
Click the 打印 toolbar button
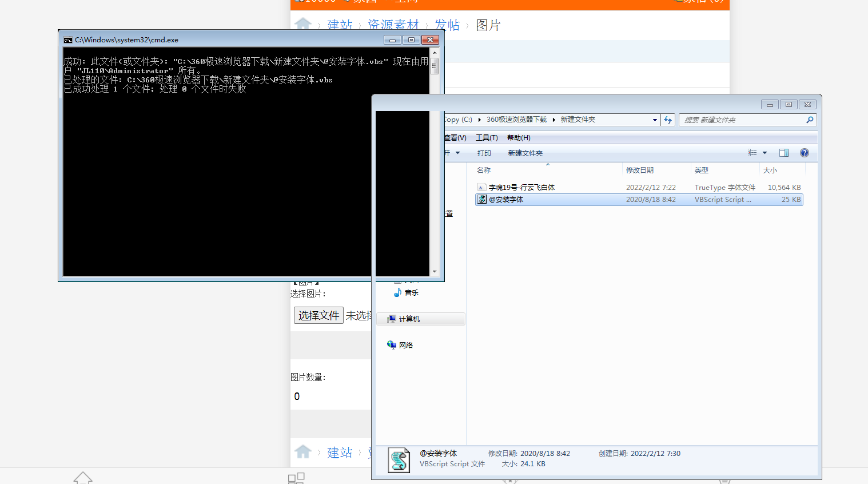pos(484,153)
